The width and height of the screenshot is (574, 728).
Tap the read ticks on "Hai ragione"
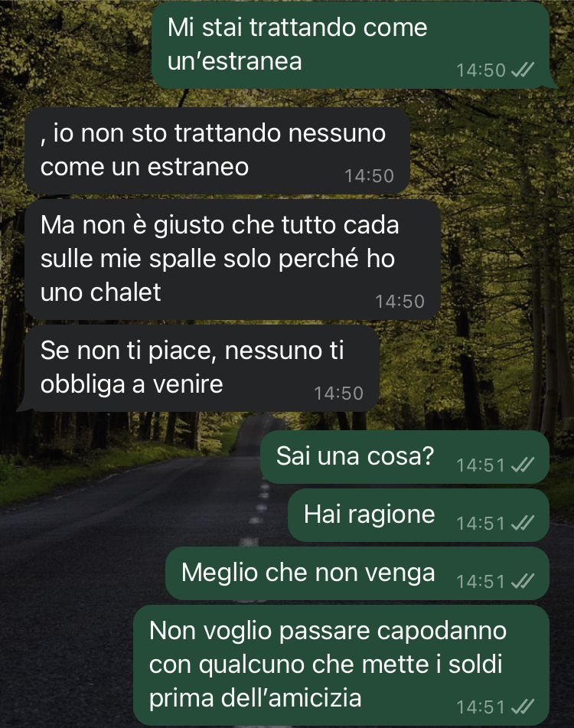tap(523, 523)
